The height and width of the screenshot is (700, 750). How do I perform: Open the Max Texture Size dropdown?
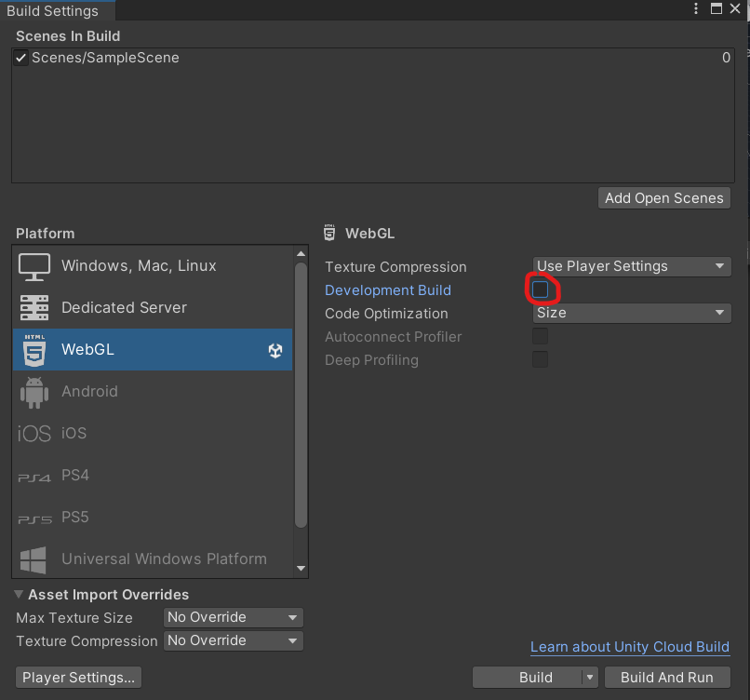pos(233,617)
